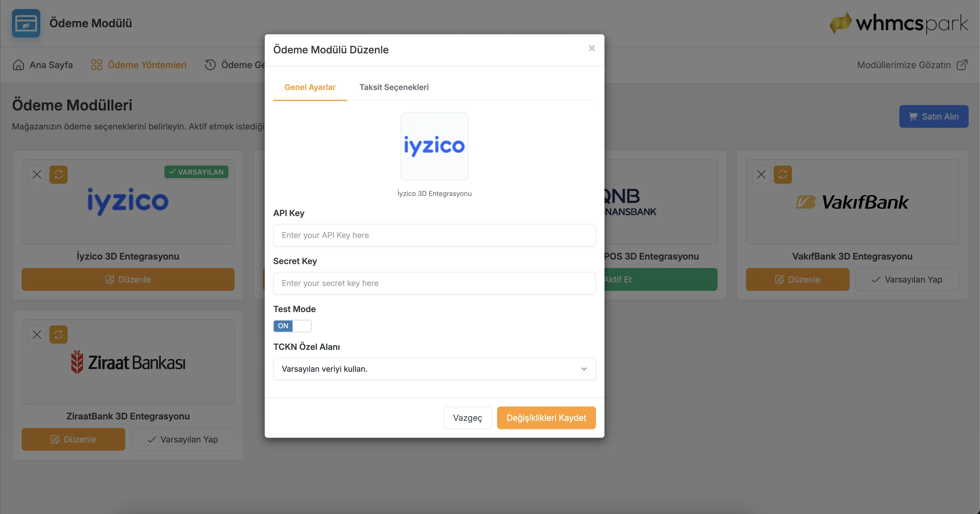Screen dimensions: 980x514
Task: Deactivate VakıfBank module with X icon
Action: click(761, 175)
